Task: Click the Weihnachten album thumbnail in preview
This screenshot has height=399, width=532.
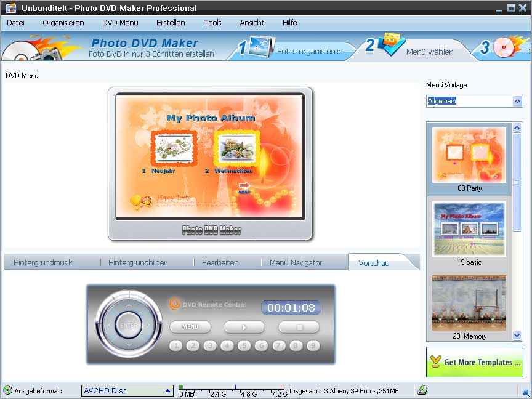Action: tap(237, 148)
